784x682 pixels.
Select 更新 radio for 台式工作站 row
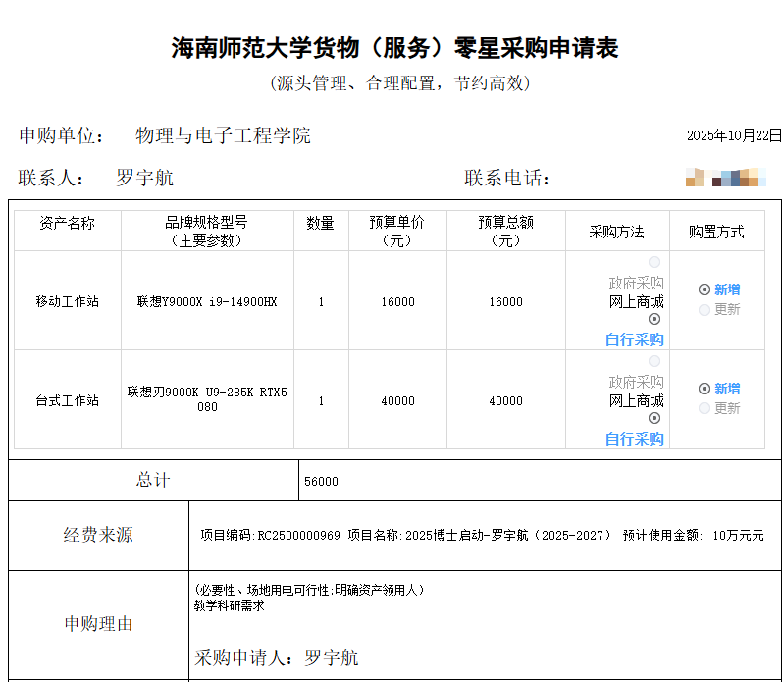point(705,408)
